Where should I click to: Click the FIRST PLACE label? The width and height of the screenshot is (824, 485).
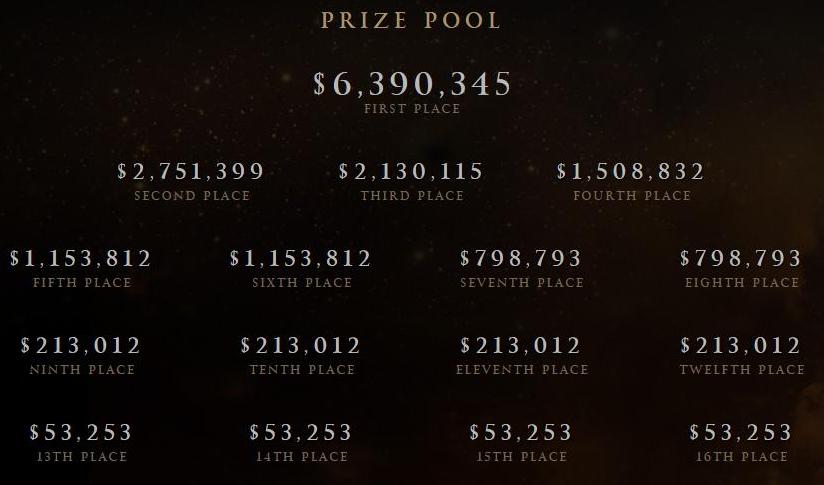pos(412,109)
